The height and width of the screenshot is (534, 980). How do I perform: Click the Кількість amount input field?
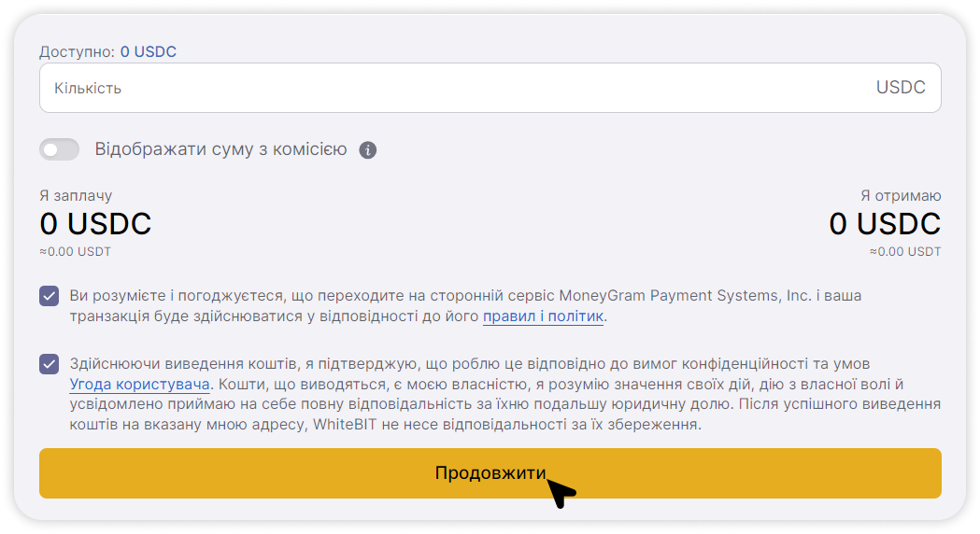[x=490, y=88]
